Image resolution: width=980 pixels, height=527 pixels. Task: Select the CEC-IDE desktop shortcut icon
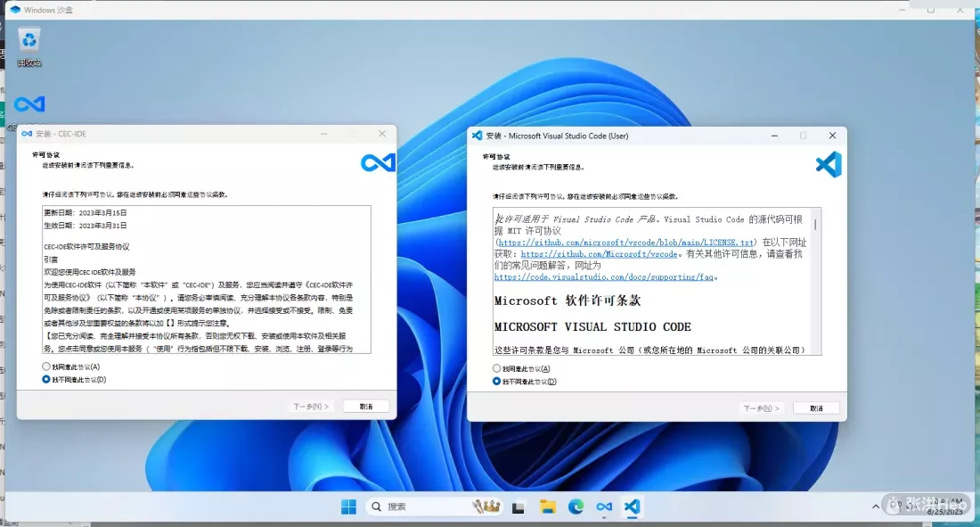[29, 104]
